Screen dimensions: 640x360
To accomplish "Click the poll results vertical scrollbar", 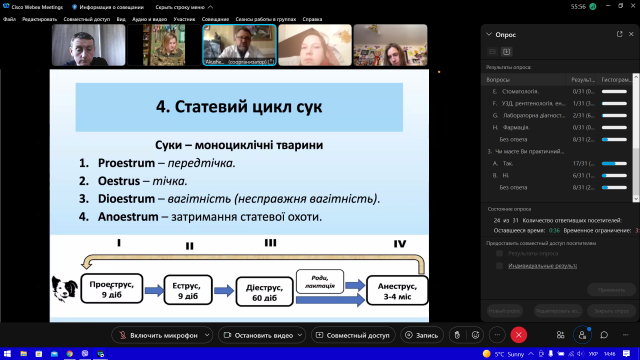I will pos(636,138).
